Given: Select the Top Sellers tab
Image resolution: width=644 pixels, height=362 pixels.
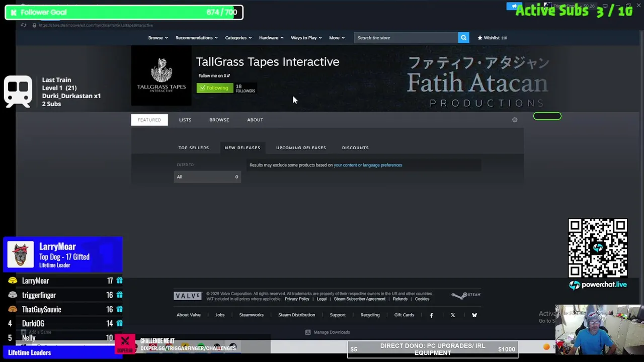Looking at the screenshot, I should point(194,148).
